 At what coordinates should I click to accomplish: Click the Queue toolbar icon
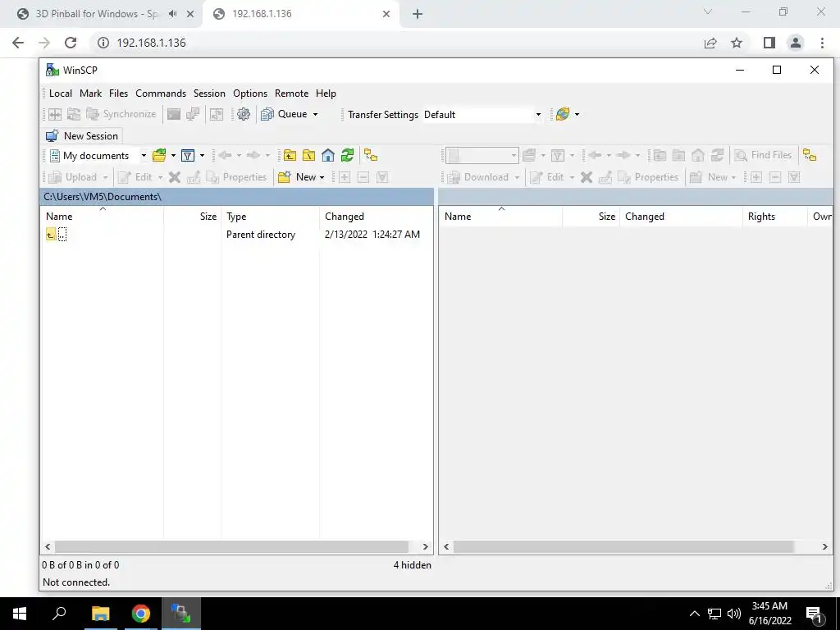pos(267,114)
